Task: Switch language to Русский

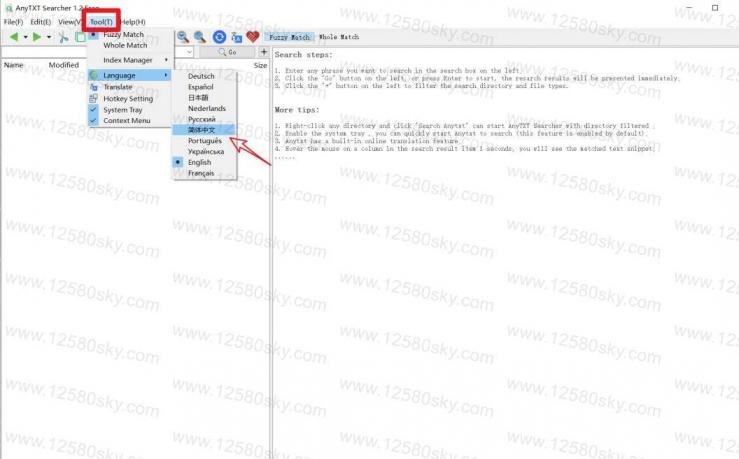Action: click(x=204, y=119)
